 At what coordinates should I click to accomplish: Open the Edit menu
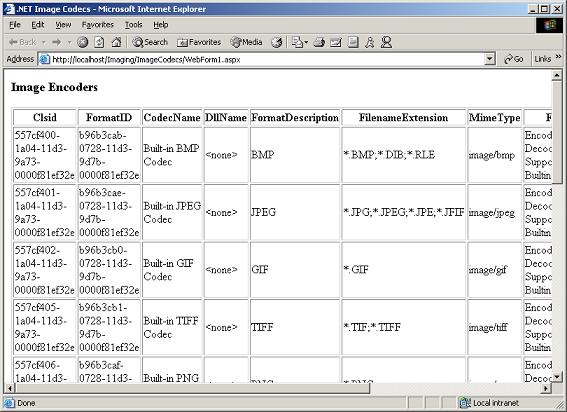click(x=38, y=25)
